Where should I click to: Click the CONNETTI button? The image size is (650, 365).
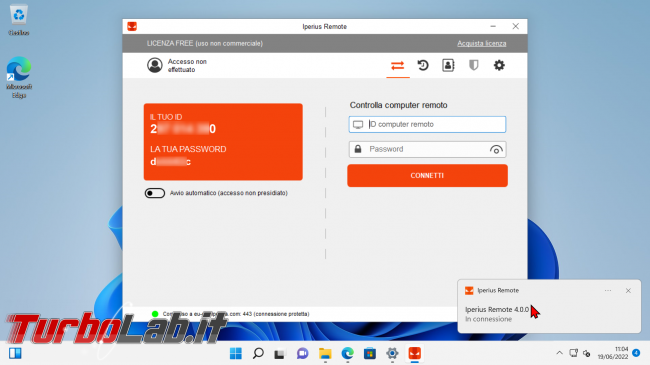coord(427,175)
